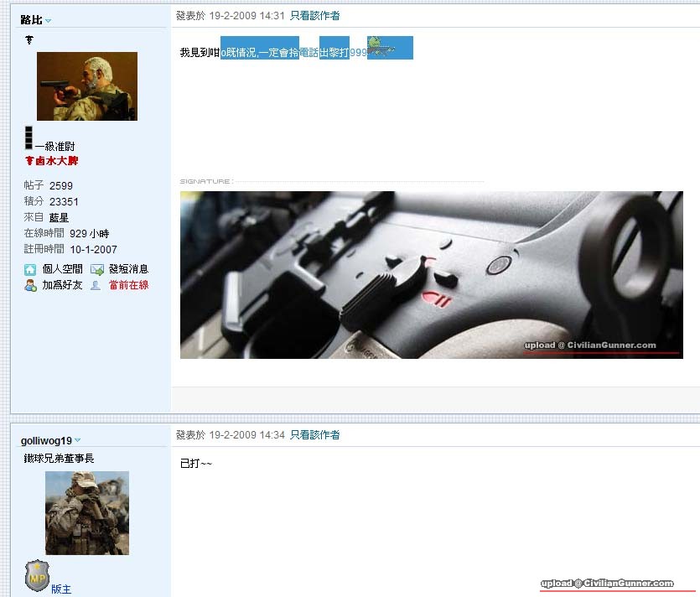Open the dropdown arrow next to golliwog19
Screen dimensions: 700x597
pyautogui.click(x=77, y=440)
